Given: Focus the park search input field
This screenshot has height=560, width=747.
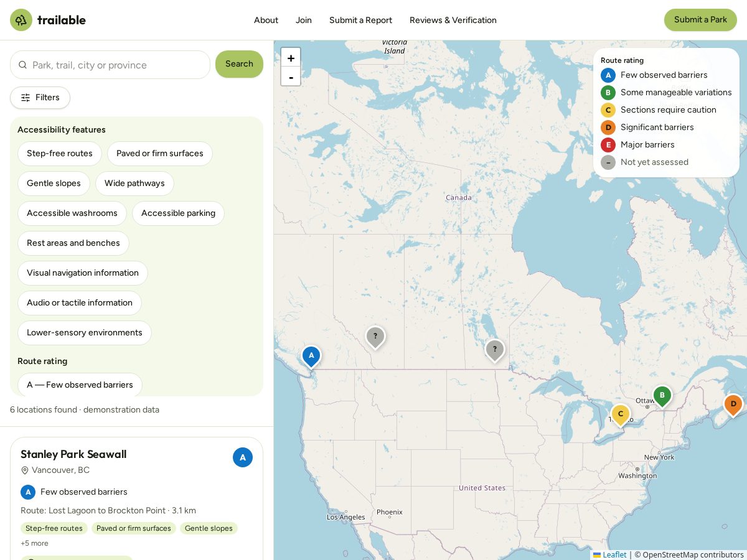Looking at the screenshot, I should tap(110, 65).
